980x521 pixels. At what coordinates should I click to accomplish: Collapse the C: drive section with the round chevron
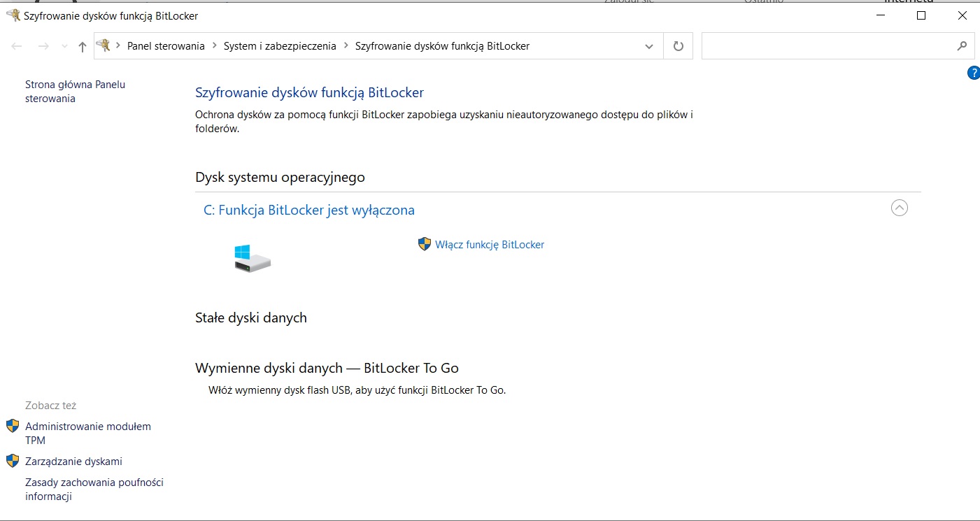(900, 208)
